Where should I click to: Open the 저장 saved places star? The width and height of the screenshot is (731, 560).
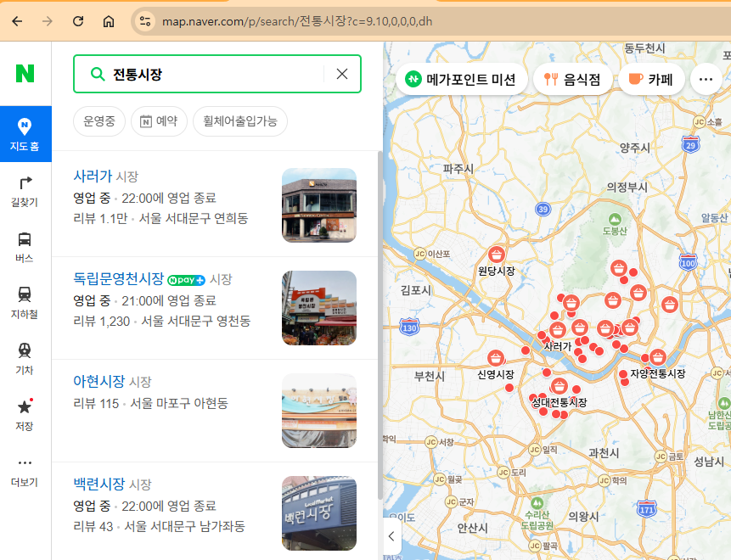[25, 415]
